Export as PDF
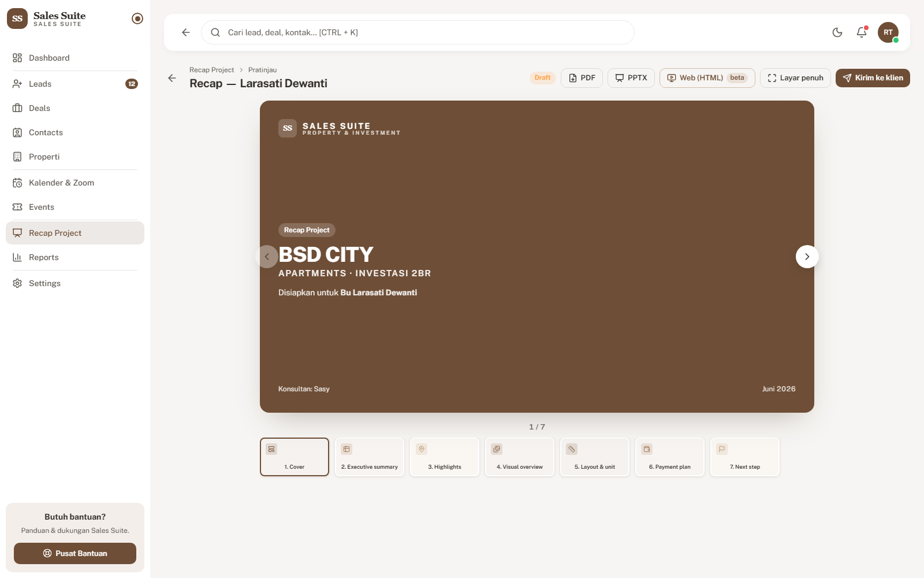Image resolution: width=924 pixels, height=578 pixels. tap(582, 78)
